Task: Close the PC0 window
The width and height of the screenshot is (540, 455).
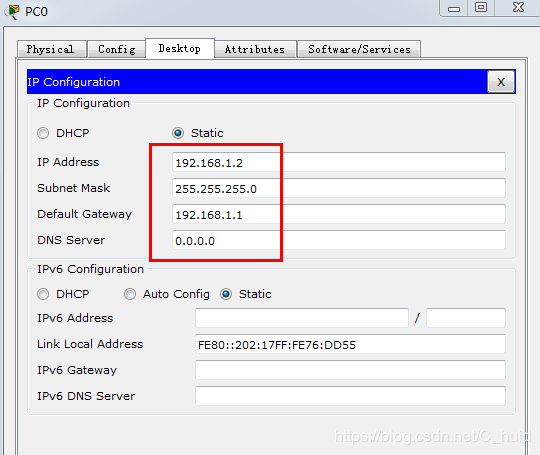Action: pyautogui.click(x=518, y=8)
